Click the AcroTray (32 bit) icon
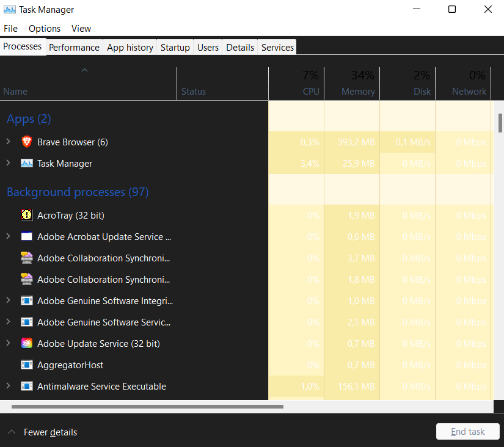Viewport: 504px width, 447px height. (27, 215)
